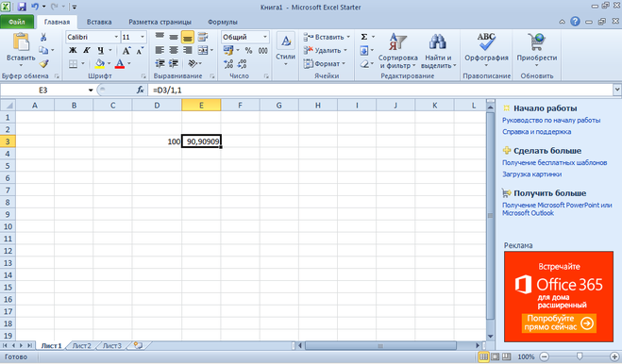
Task: Toggle bold Ж formatting
Action: [x=73, y=50]
